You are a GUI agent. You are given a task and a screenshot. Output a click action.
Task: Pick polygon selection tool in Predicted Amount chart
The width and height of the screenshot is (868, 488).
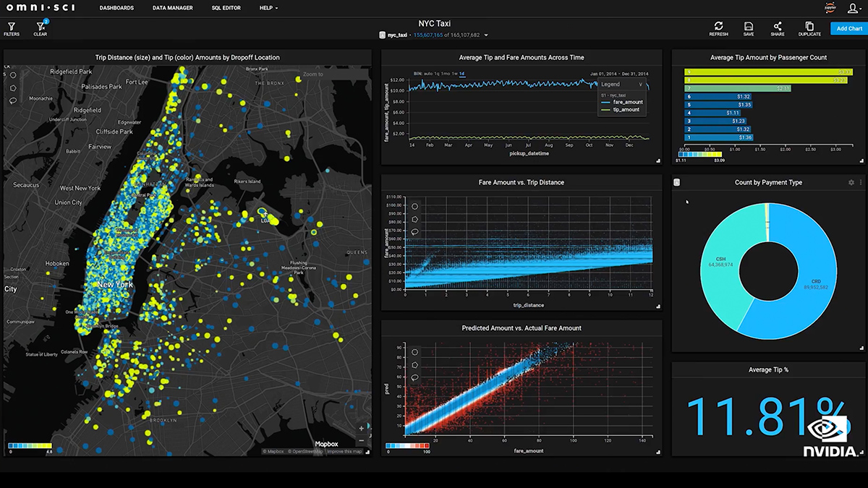point(415,365)
